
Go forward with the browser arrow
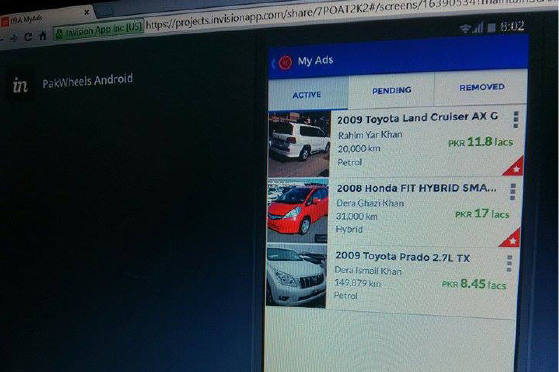14,38
